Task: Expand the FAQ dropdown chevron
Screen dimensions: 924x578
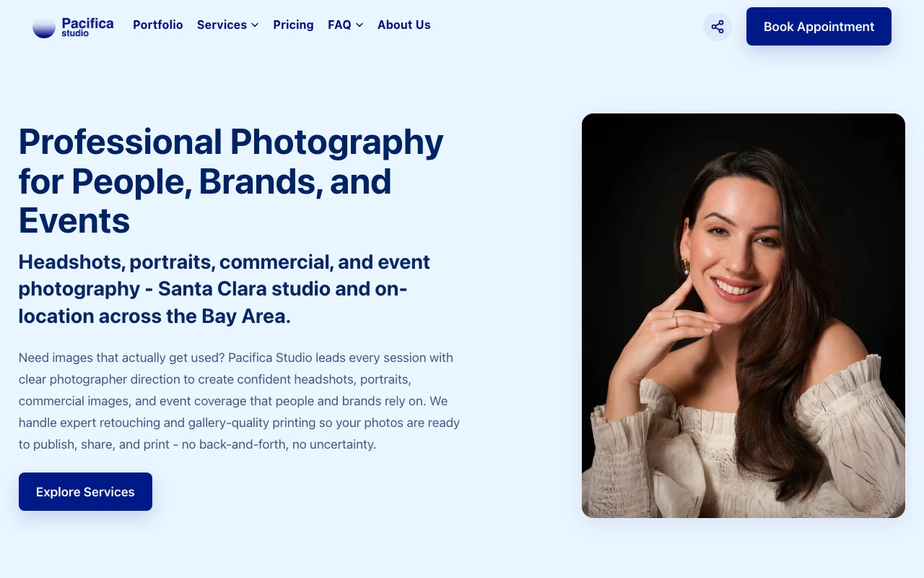Action: point(359,25)
